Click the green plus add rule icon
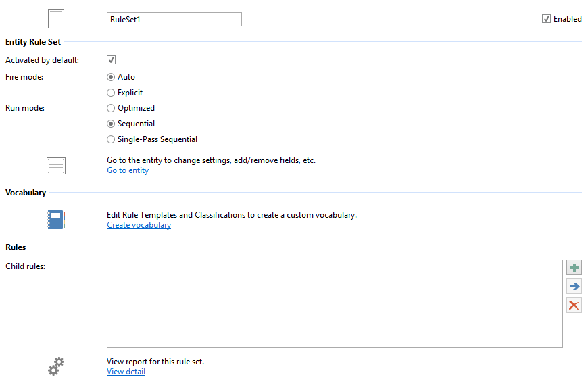The width and height of the screenshot is (588, 390). click(x=574, y=268)
